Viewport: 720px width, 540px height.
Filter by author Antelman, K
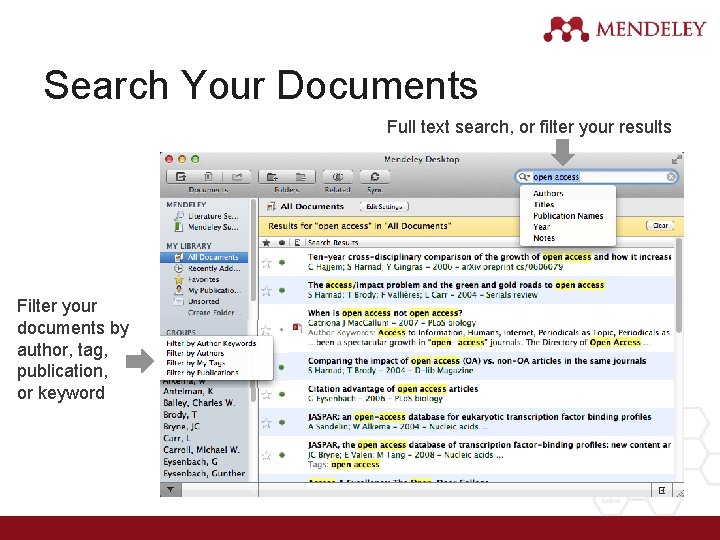pos(188,392)
